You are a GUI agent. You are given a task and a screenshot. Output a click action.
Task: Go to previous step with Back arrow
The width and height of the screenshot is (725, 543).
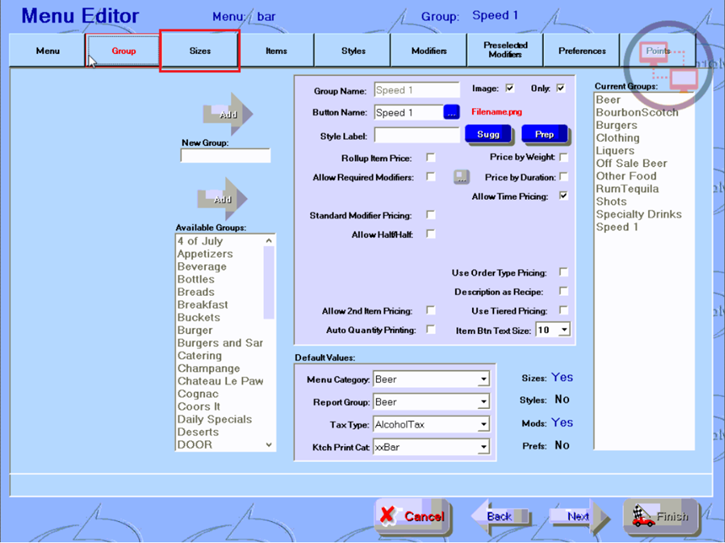500,516
